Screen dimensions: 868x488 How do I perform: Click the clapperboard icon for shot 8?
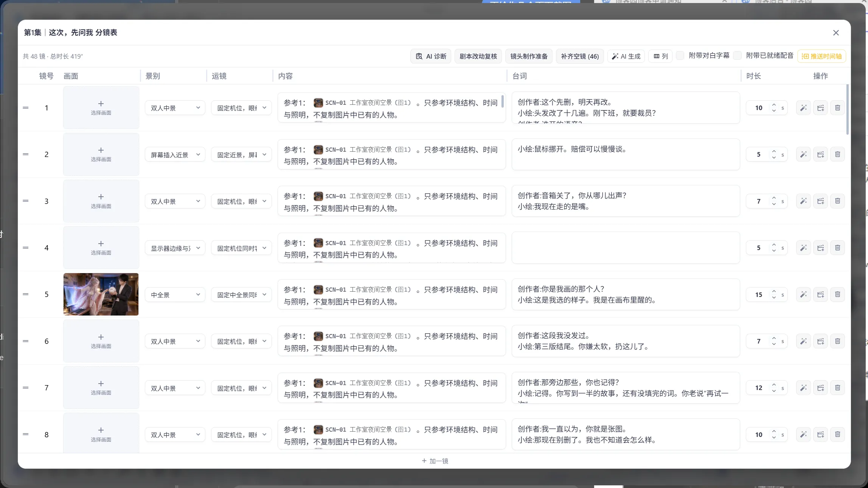(820, 434)
